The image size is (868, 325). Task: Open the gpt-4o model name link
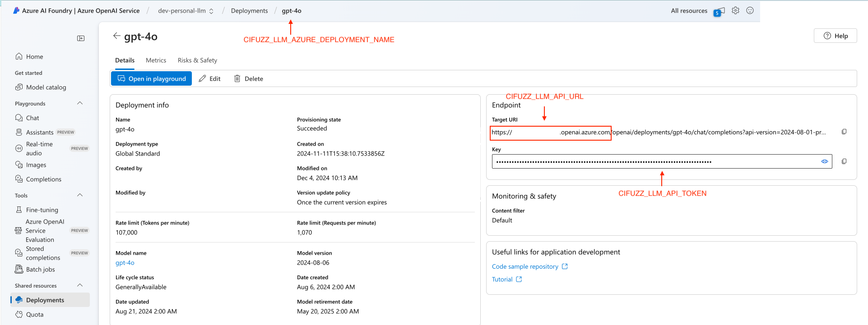click(125, 263)
